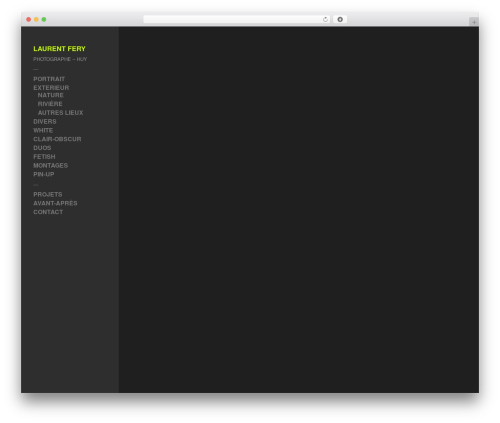Viewport: 500px width, 423px height.
Task: Open a new tab with plus icon
Action: 474,22
